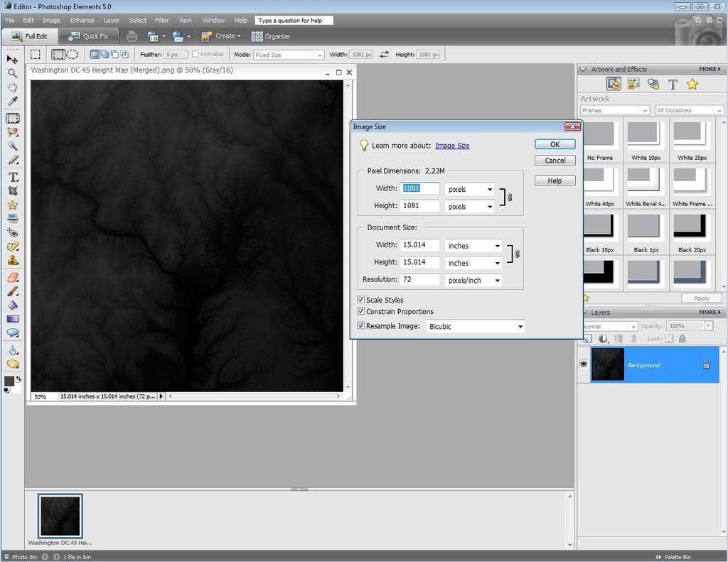
Task: Choose the Crop tool
Action: point(12,191)
